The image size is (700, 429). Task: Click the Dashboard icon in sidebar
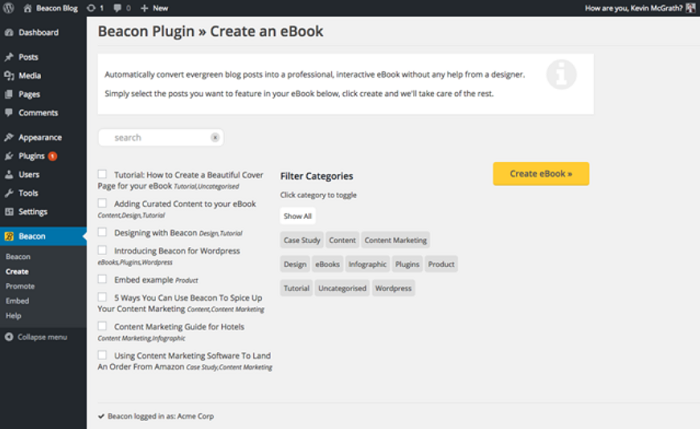(9, 33)
